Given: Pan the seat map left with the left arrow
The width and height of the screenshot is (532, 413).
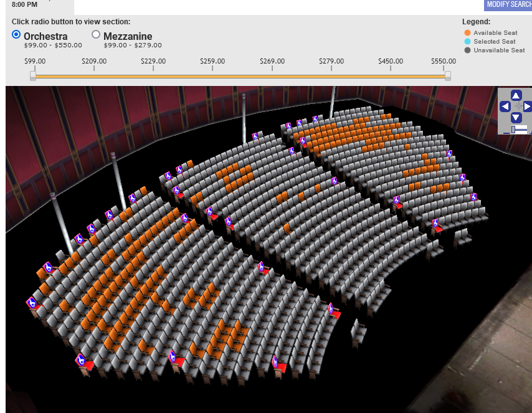Looking at the screenshot, I should (505, 107).
